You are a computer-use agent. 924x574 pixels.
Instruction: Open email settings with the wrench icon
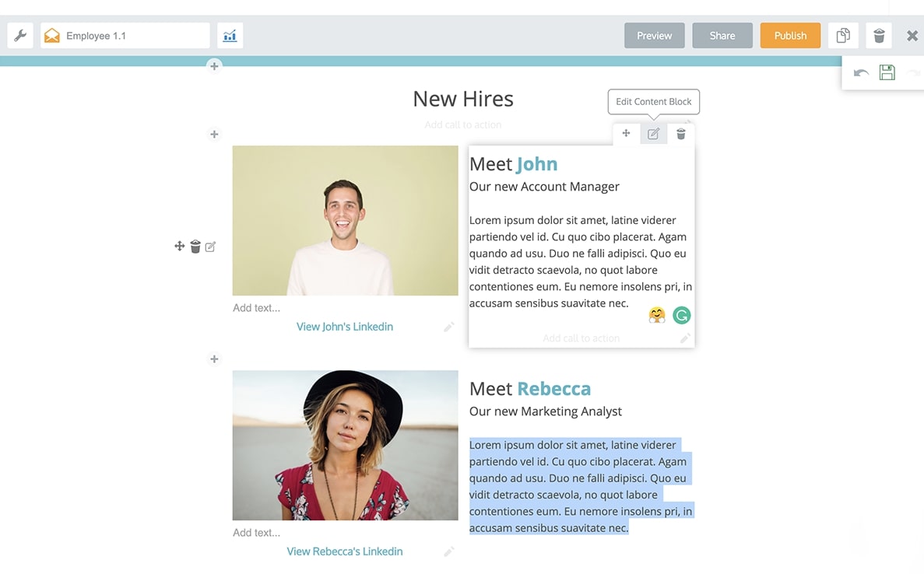[x=19, y=35]
